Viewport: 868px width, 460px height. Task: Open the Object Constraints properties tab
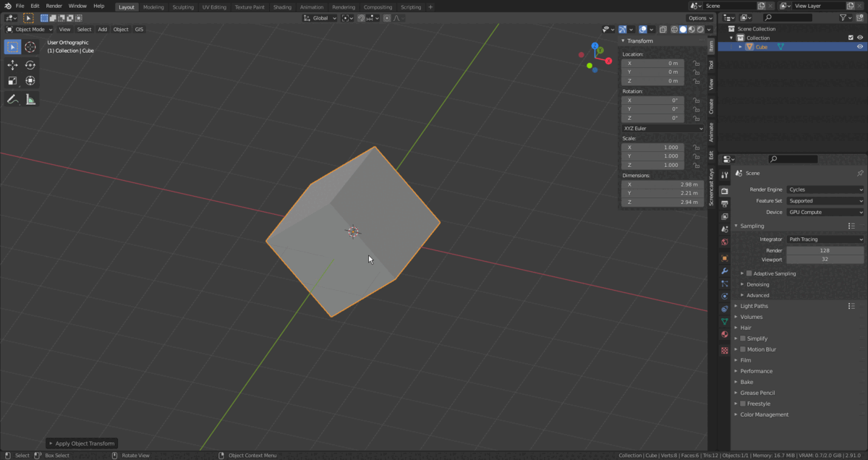725,309
